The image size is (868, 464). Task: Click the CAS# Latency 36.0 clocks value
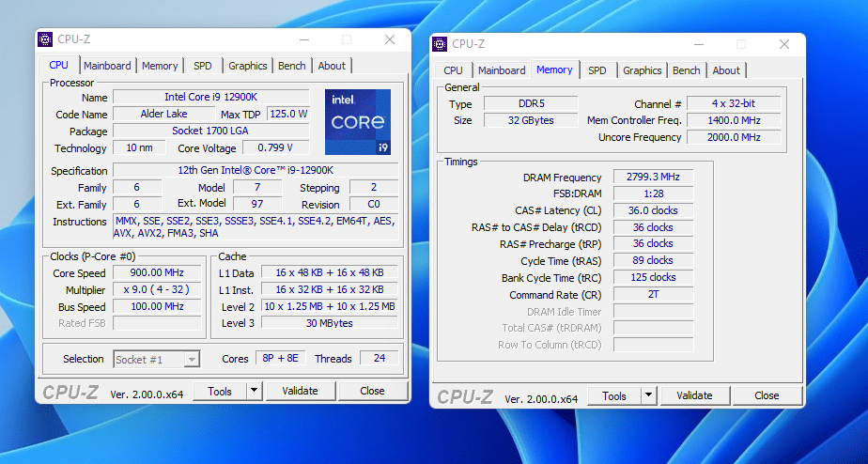653,210
